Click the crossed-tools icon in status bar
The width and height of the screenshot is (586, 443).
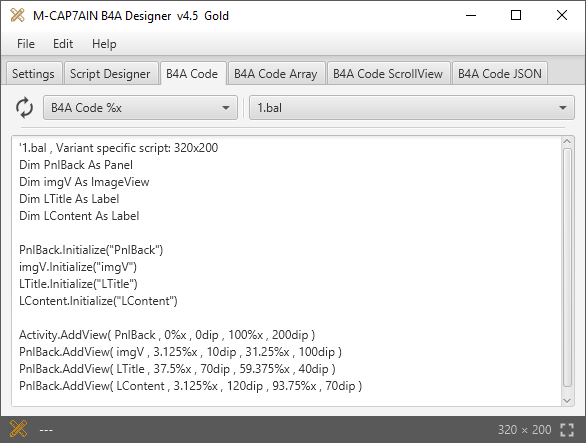click(18, 429)
